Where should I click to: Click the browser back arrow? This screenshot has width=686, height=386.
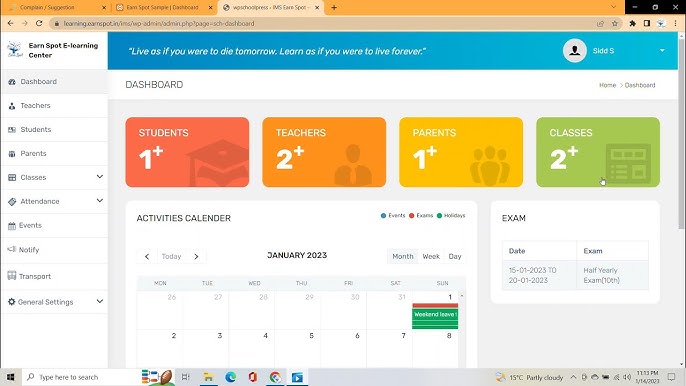coord(10,23)
